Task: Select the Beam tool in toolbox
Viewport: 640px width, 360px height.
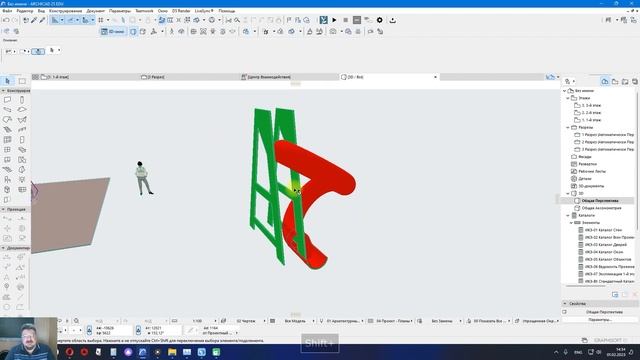Action: (x=7, y=109)
